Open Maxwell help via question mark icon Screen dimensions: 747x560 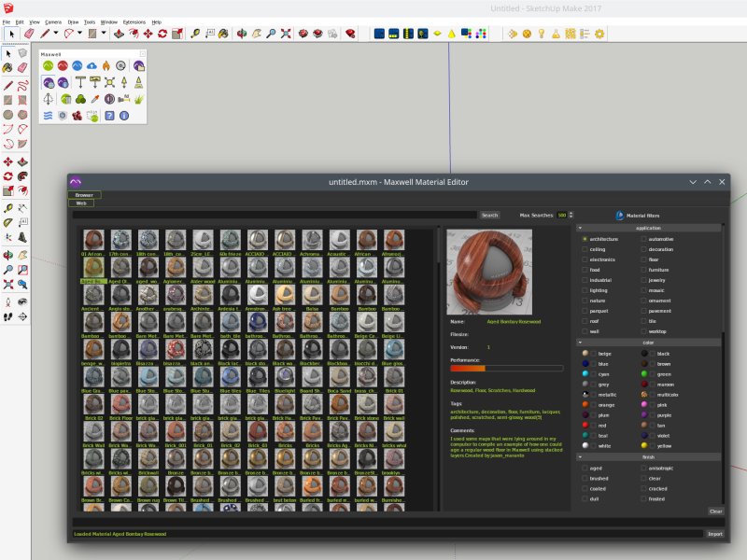[109, 116]
